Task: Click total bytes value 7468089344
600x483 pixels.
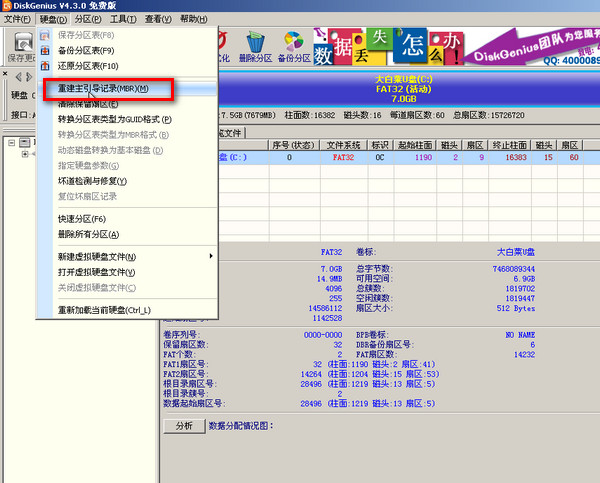Action: pyautogui.click(x=514, y=269)
